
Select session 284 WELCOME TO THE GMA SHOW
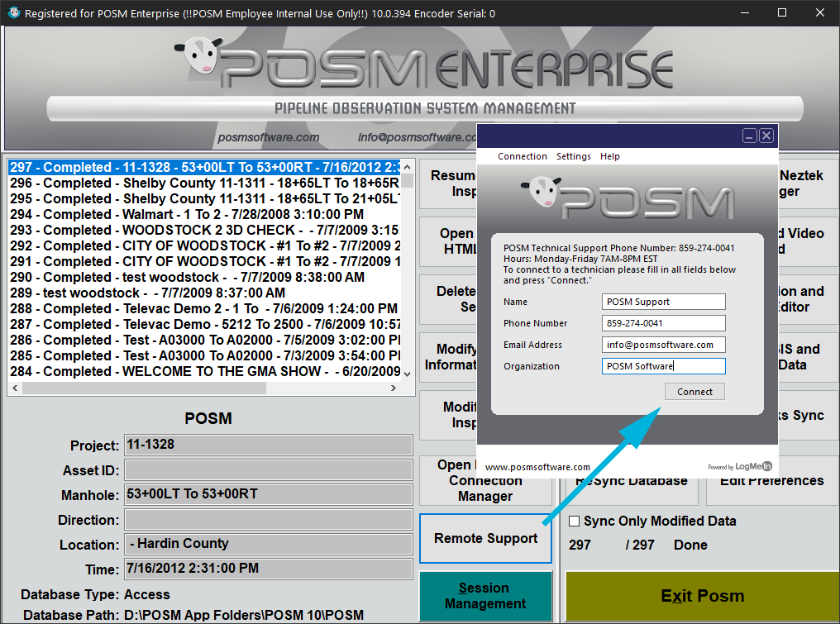(204, 371)
